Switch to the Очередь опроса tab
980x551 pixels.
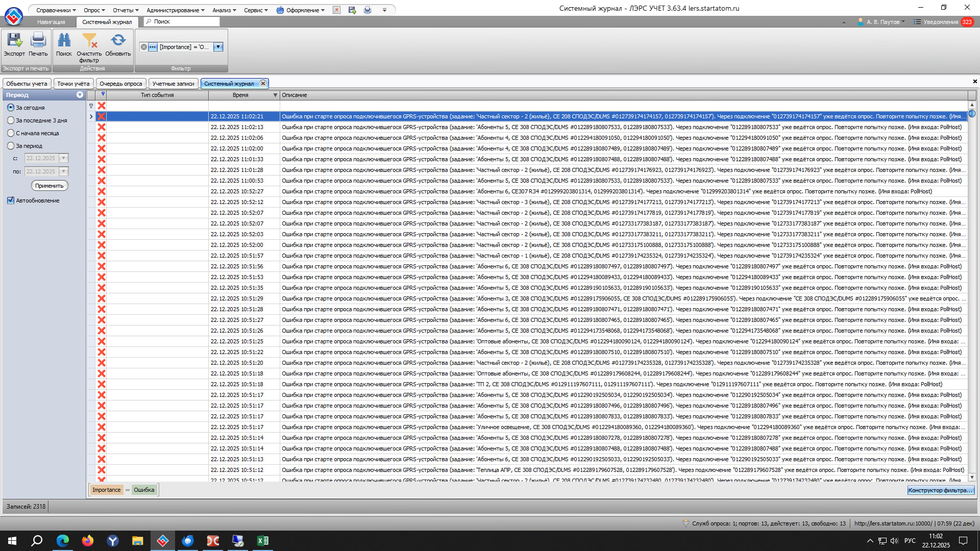pos(121,84)
